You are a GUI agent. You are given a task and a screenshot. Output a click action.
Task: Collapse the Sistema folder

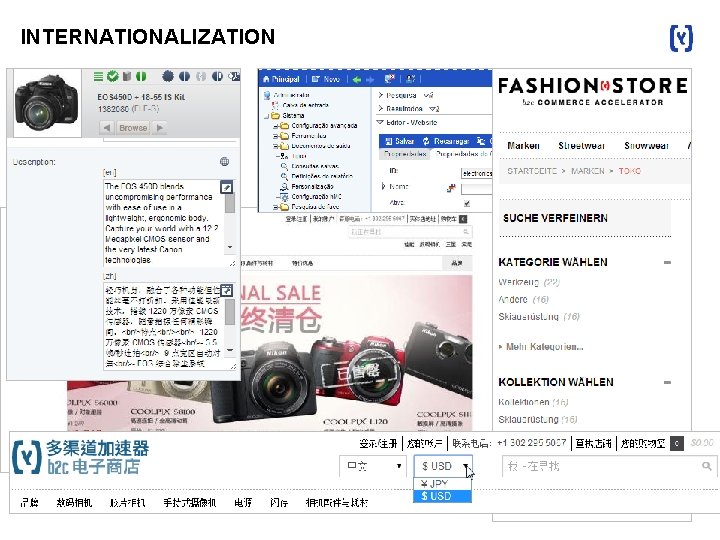tap(267, 116)
